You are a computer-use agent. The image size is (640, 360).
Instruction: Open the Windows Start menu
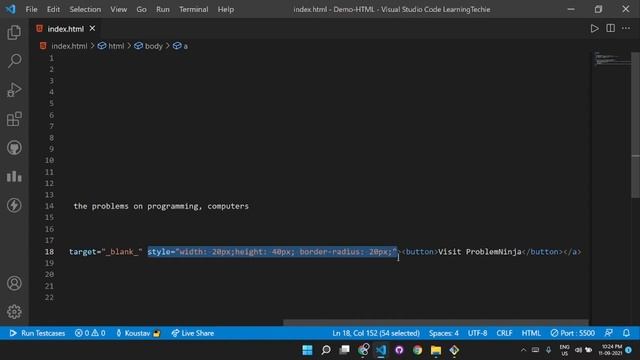pos(307,350)
